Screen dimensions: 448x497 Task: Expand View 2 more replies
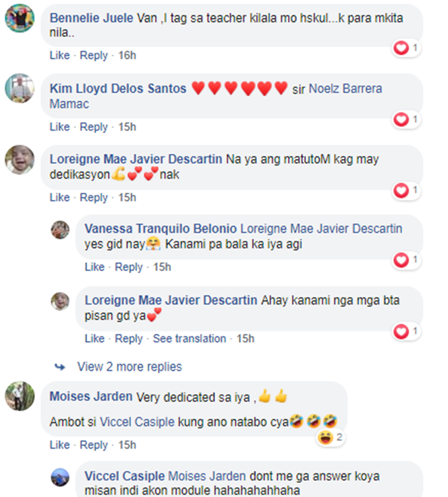(130, 367)
